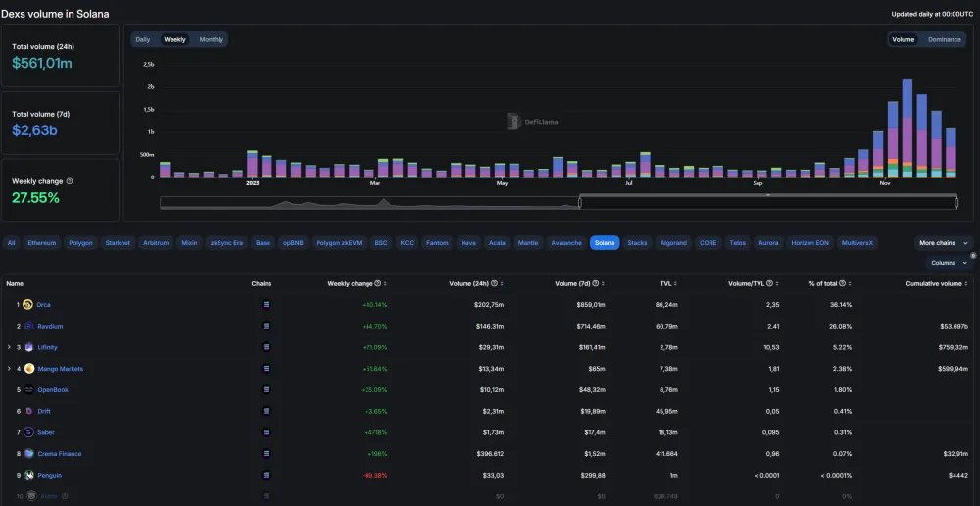Click the chart range slider selected window
980x506 pixels.
768,203
